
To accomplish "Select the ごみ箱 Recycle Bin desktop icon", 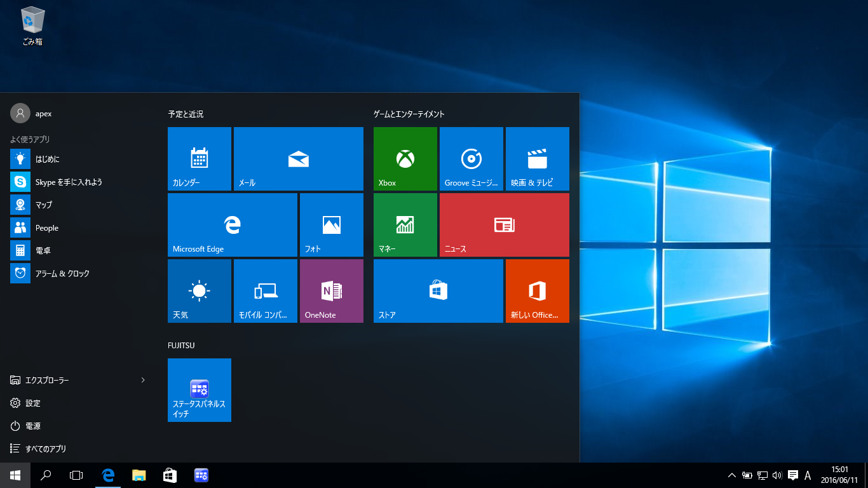I will pos(32,26).
